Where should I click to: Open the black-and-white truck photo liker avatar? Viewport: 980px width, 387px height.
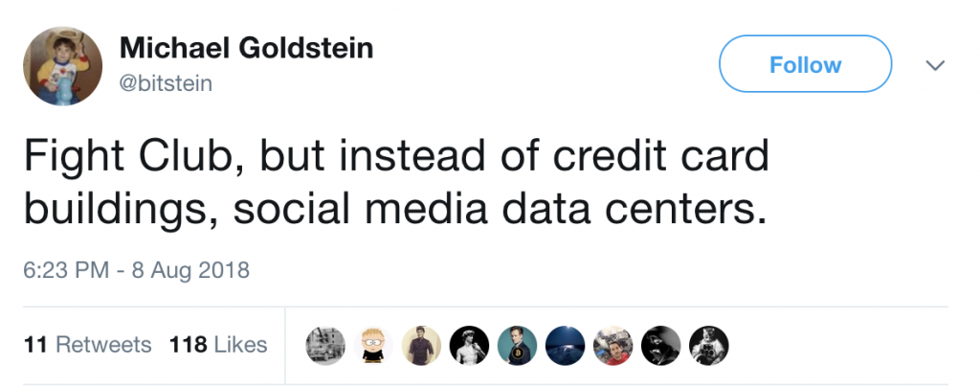click(x=325, y=345)
